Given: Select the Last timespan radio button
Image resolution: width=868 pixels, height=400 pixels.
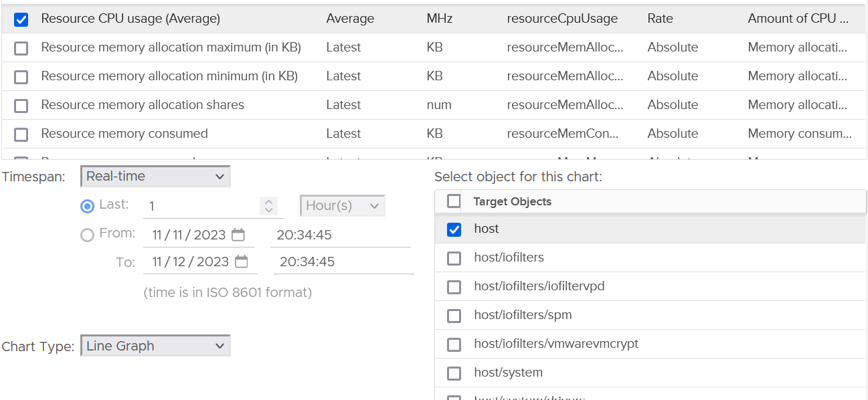Looking at the screenshot, I should click(x=87, y=206).
